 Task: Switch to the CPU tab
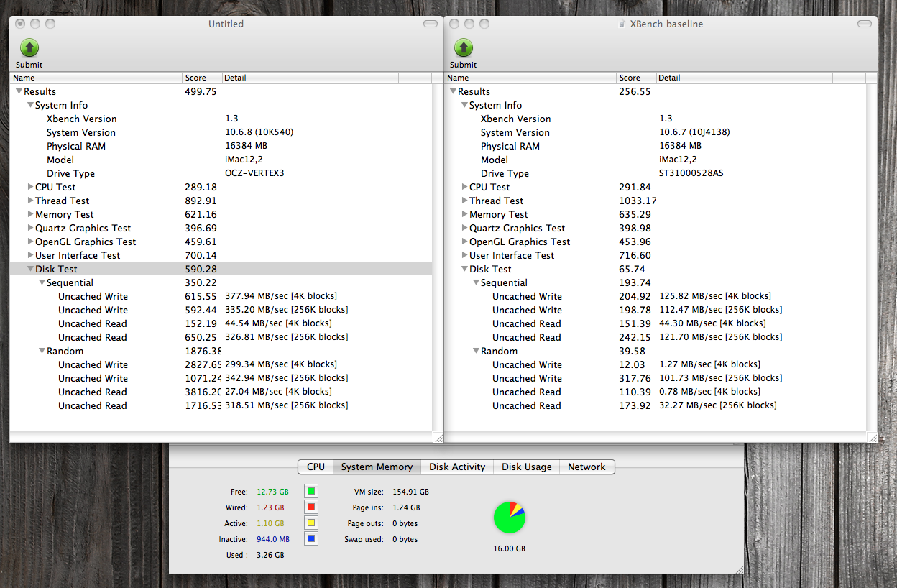[316, 467]
